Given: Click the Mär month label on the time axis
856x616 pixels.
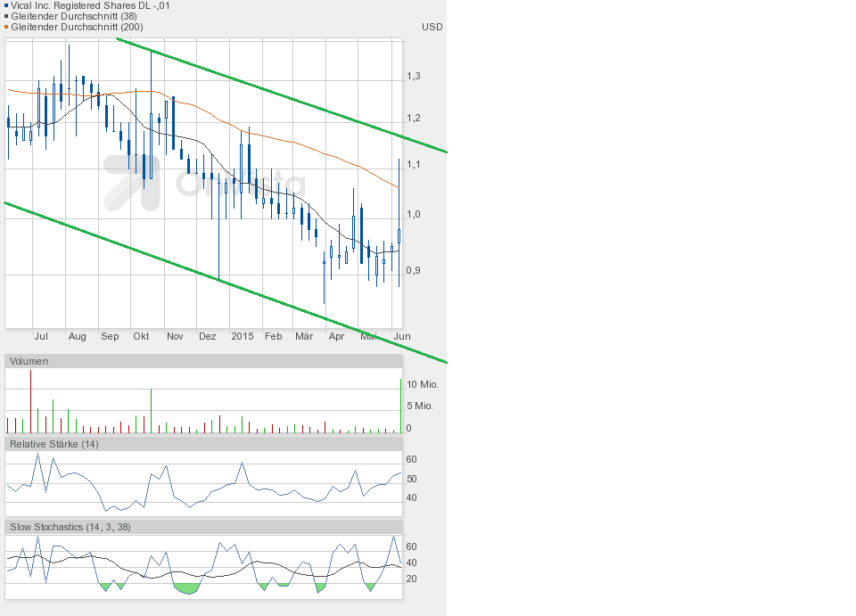Looking at the screenshot, I should pyautogui.click(x=304, y=336).
